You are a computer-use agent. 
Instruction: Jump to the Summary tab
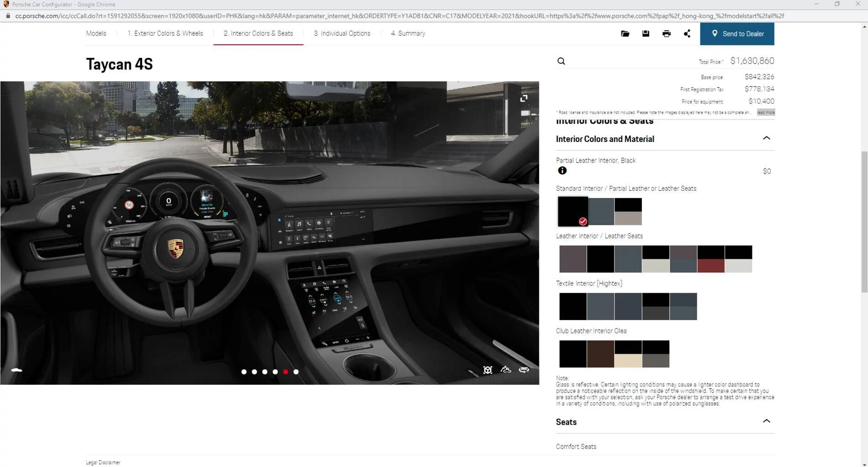[x=408, y=34]
